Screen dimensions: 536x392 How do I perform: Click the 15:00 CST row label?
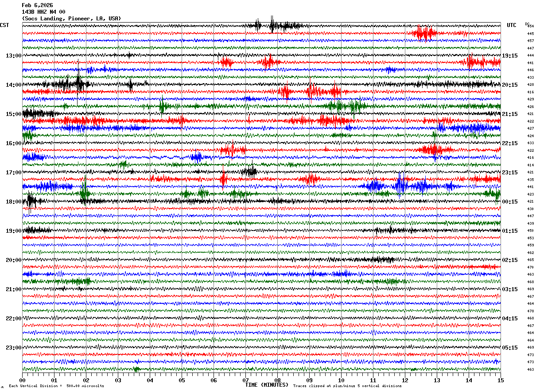[13, 114]
